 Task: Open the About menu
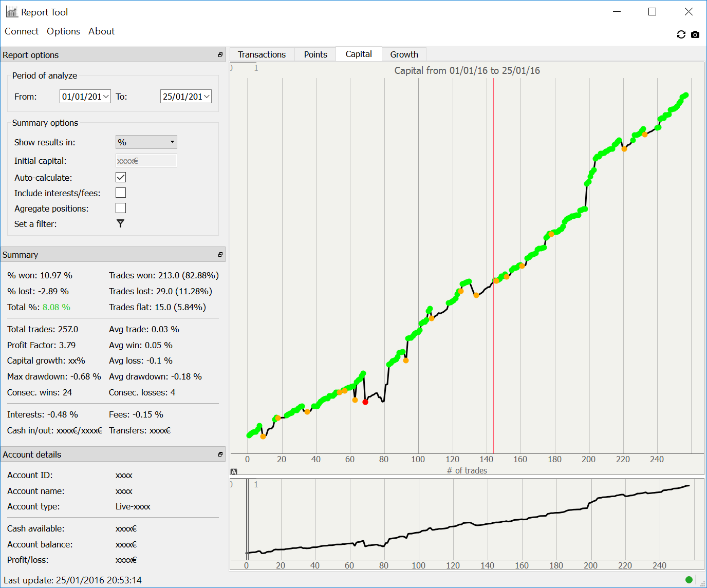tap(101, 31)
